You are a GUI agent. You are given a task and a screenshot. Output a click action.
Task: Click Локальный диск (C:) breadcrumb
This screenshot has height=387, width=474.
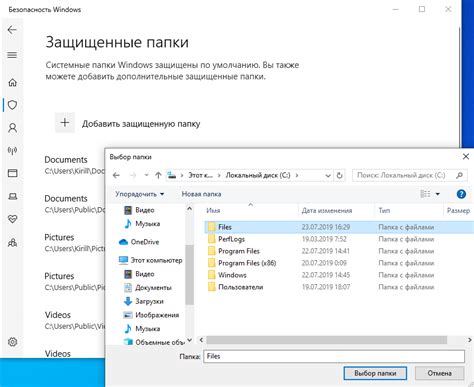[x=258, y=175]
